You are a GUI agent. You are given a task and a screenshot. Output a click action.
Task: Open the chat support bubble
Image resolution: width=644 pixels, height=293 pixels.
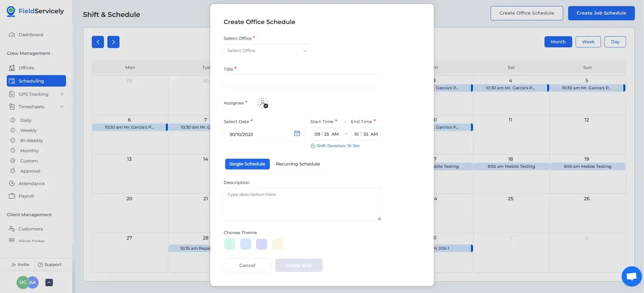pos(631,276)
